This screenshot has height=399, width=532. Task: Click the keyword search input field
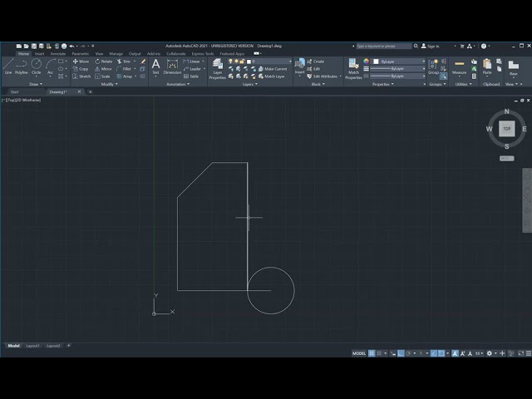click(384, 47)
